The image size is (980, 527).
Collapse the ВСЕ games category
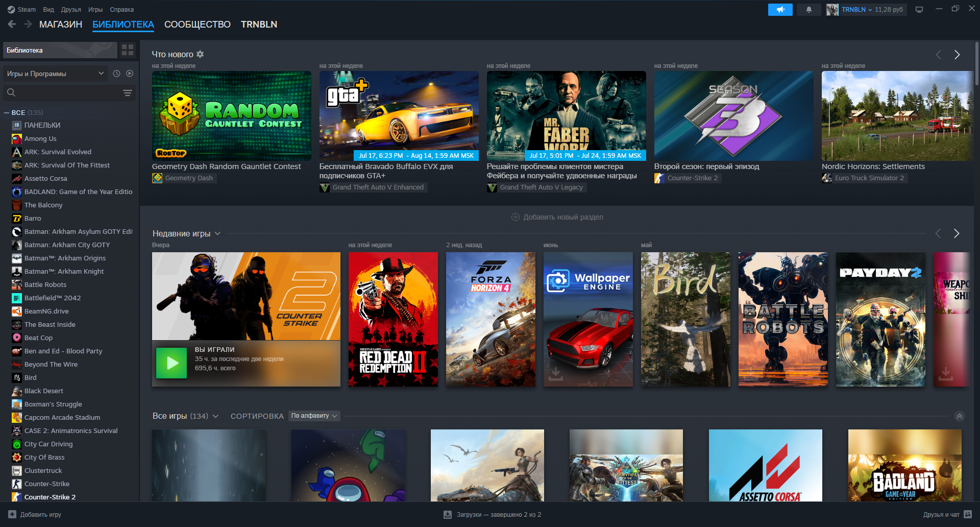7,112
